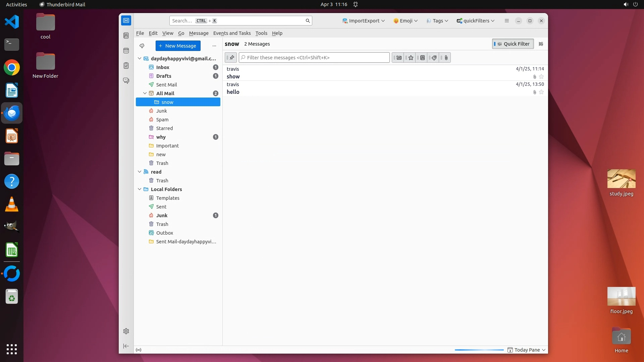644x362 pixels.
Task: Open Thunderbird settings gear icon
Action: [x=126, y=331]
